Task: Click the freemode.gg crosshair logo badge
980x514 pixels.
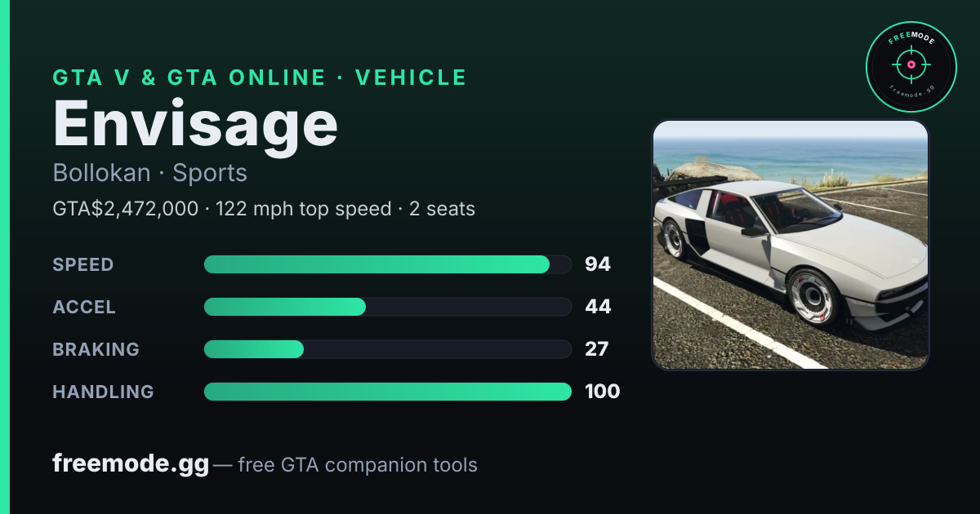Action: 911,66
